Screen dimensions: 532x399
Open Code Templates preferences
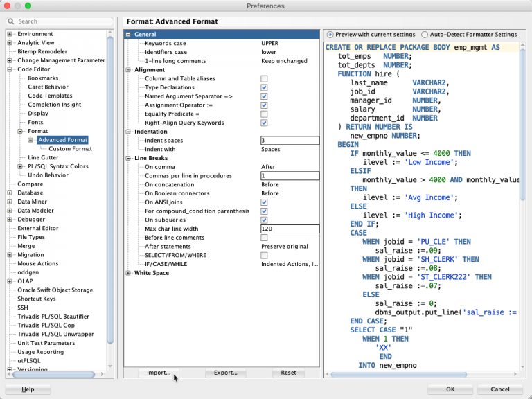(x=50, y=96)
